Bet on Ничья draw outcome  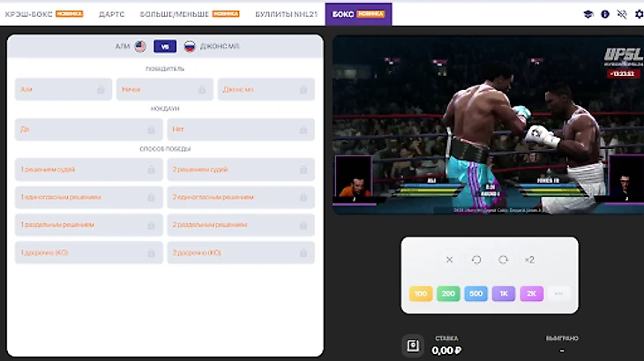(165, 89)
